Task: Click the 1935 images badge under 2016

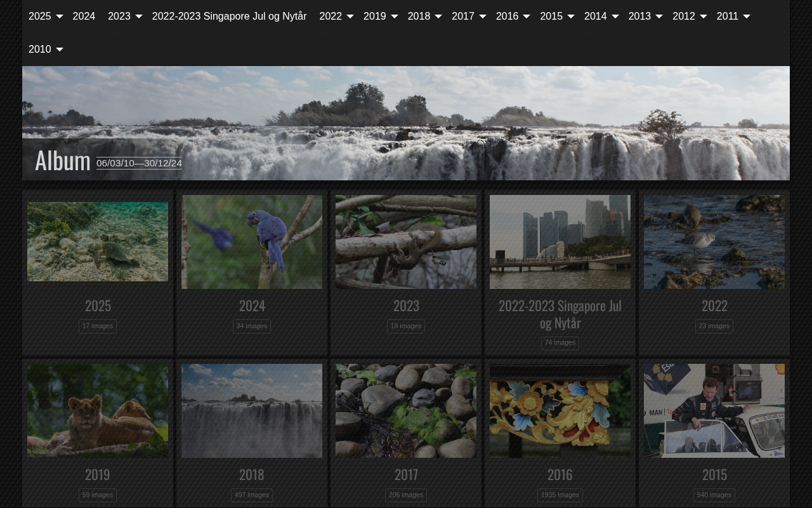Action: [560, 495]
